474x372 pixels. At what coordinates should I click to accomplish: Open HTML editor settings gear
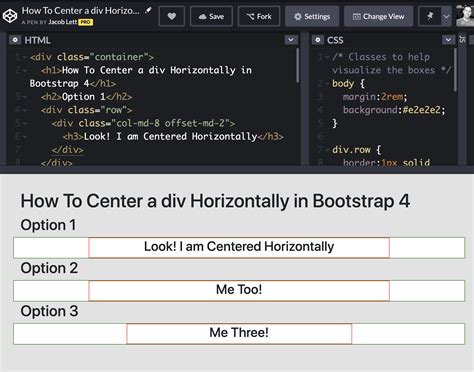coord(15,40)
